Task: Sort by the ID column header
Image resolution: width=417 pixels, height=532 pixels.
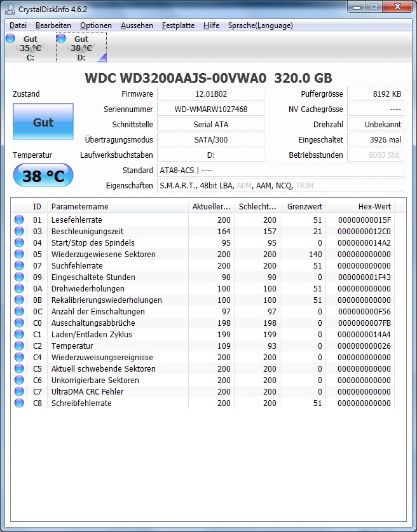Action: [37, 206]
